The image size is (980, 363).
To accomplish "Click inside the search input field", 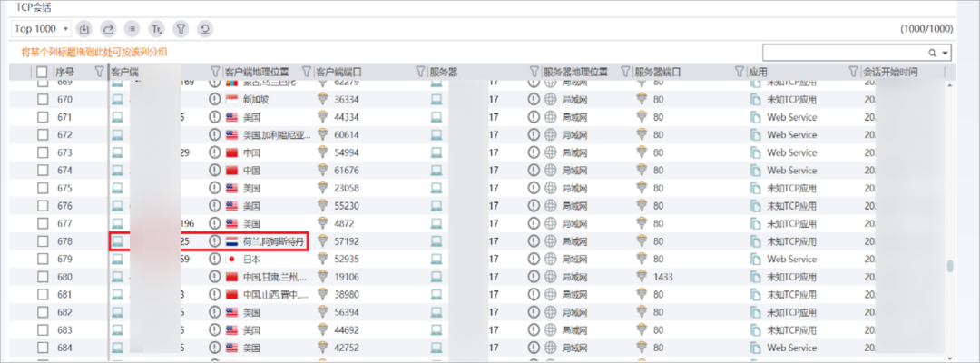I will coord(844,53).
